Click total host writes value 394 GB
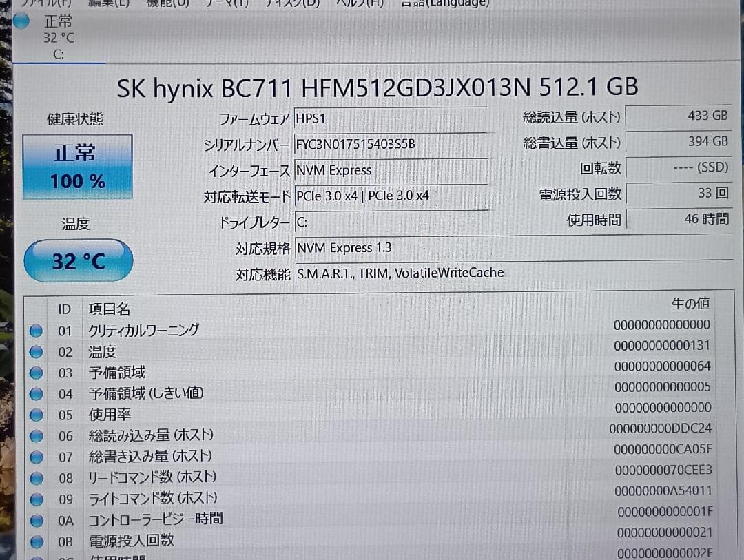Image resolution: width=744 pixels, height=560 pixels. coord(679,141)
